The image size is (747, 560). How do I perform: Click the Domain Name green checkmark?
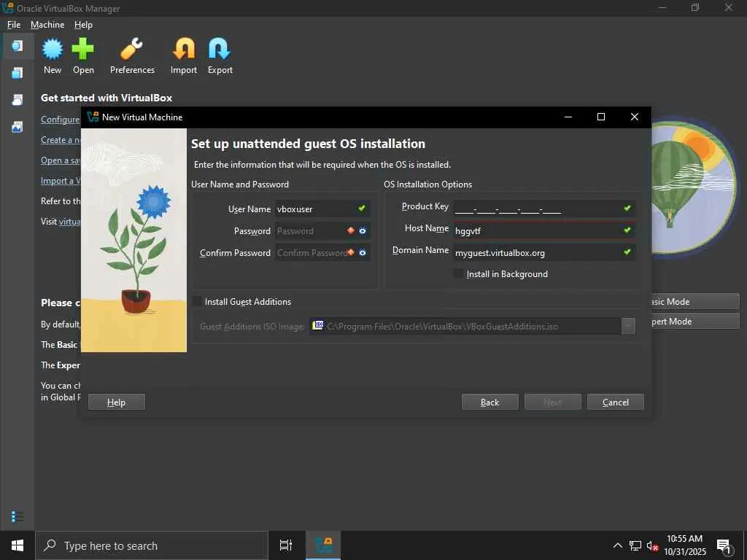tap(627, 252)
